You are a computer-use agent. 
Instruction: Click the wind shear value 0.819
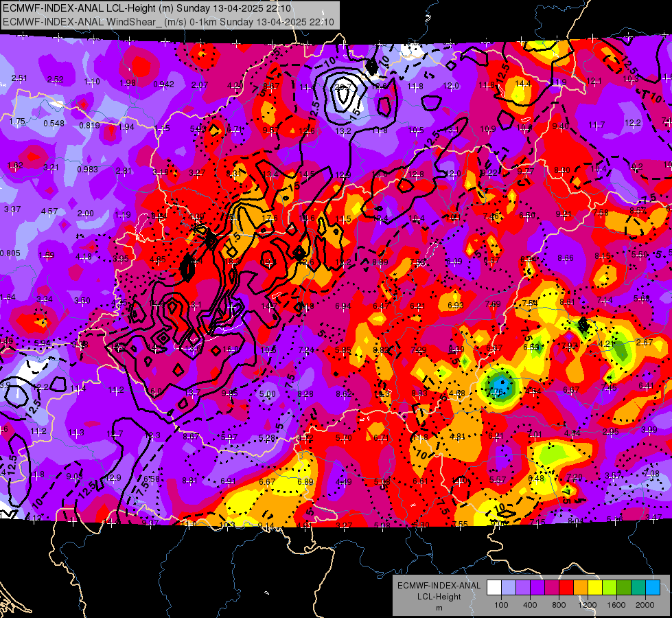pyautogui.click(x=89, y=126)
